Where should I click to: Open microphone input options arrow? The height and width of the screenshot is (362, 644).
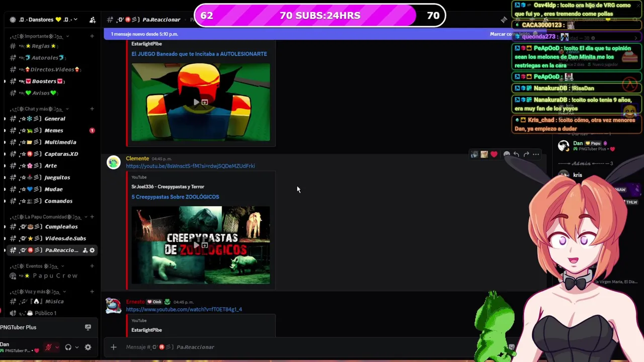(57, 347)
